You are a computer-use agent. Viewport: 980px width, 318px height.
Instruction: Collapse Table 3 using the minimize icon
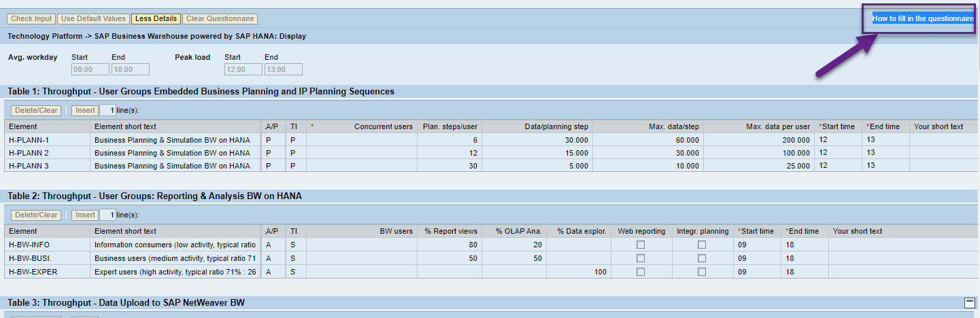970,303
